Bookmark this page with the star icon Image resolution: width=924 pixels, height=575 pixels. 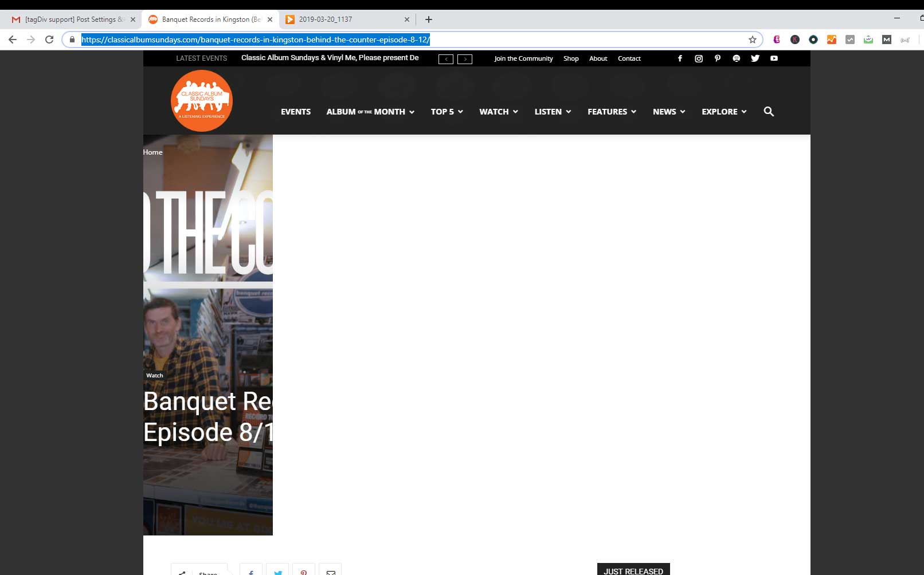click(x=753, y=40)
